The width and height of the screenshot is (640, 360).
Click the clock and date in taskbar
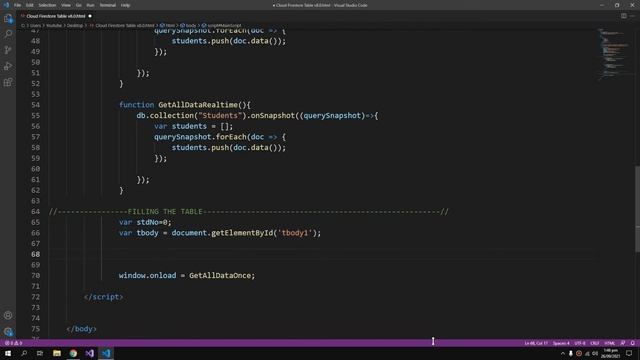pos(611,353)
